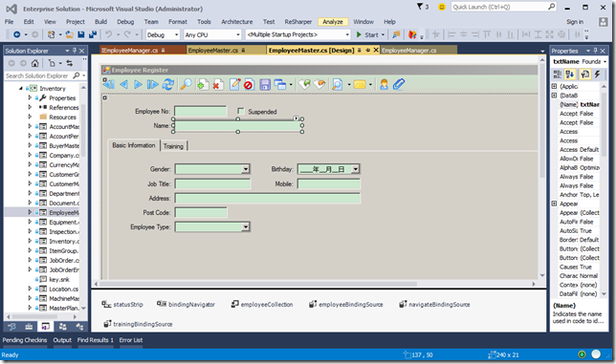
Task: Click the Events lightning icon in Properties
Action: tap(597, 75)
